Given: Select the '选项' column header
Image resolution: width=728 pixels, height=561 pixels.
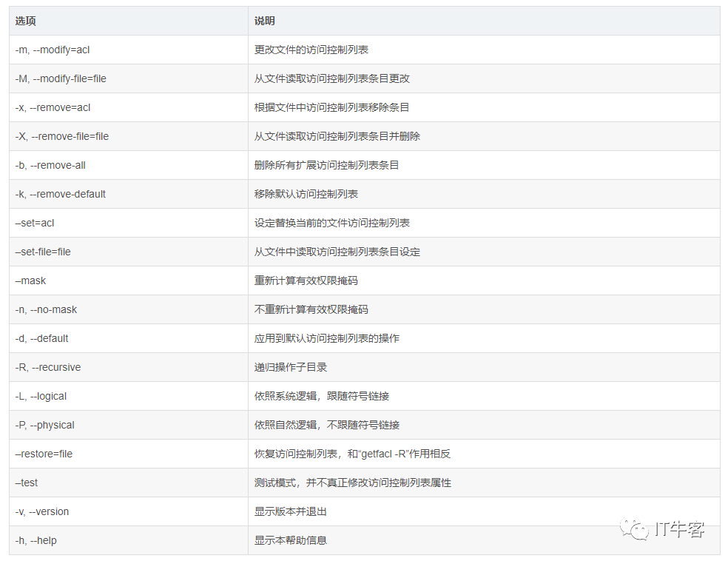Looking at the screenshot, I should pos(129,21).
